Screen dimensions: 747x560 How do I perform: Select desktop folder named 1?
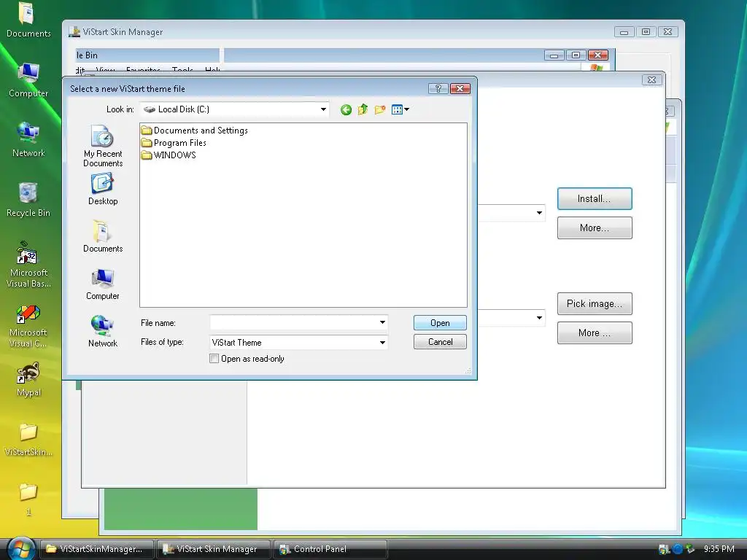(x=28, y=499)
